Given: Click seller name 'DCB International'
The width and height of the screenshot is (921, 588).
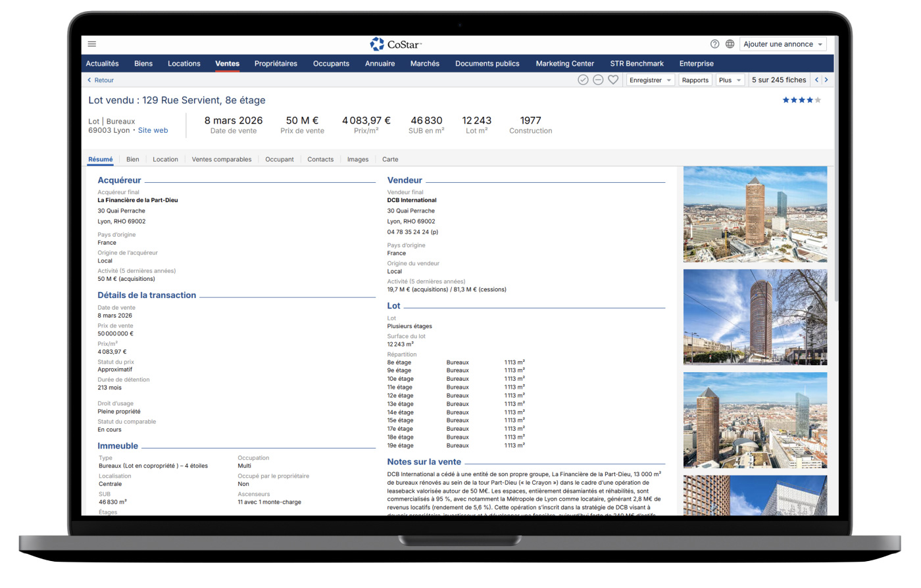Looking at the screenshot, I should click(x=412, y=200).
